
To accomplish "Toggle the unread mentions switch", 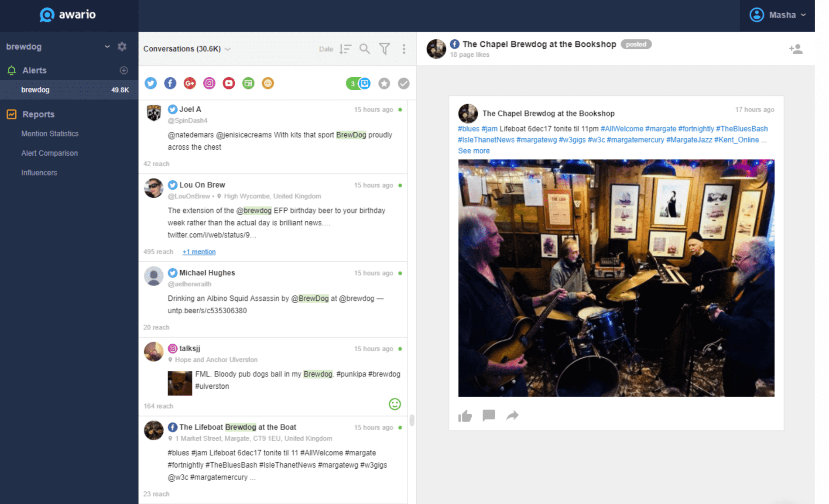I will click(358, 83).
